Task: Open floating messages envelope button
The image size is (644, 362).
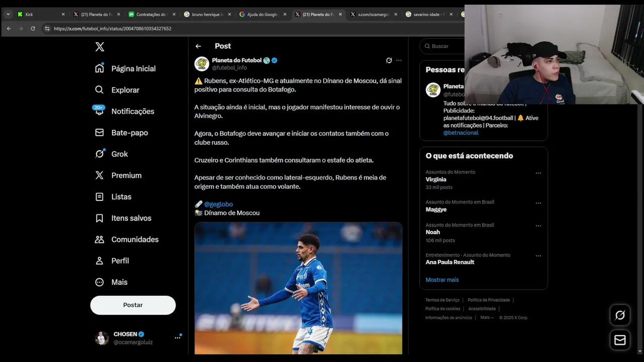Action: 620,340
